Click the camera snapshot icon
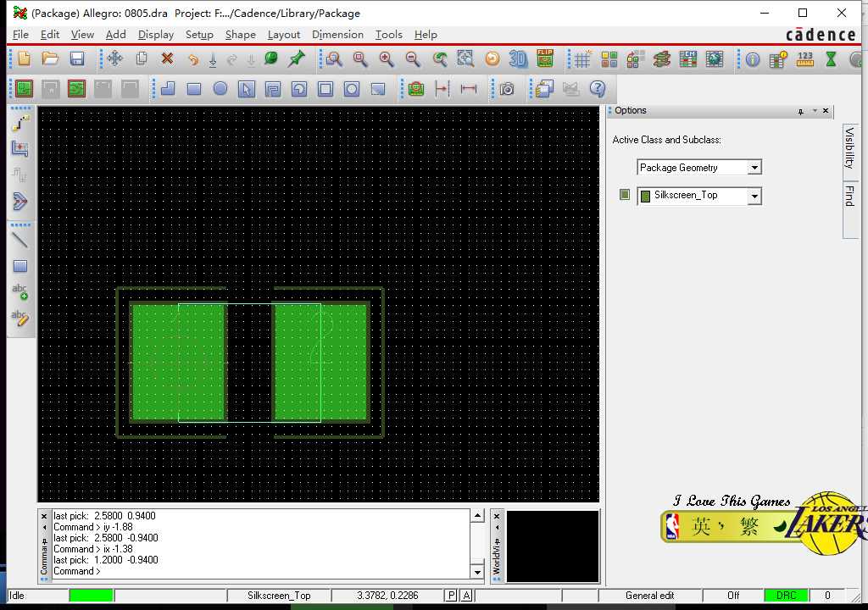This screenshot has width=868, height=610. (x=507, y=89)
